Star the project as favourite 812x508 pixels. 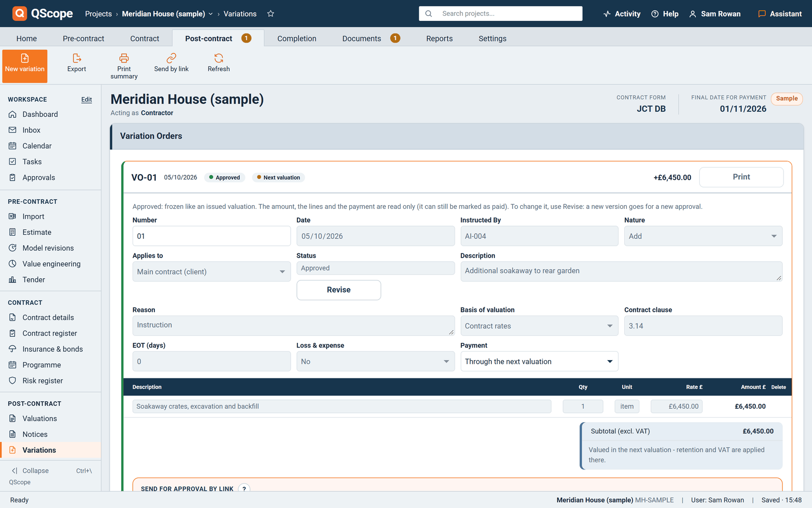(x=270, y=14)
